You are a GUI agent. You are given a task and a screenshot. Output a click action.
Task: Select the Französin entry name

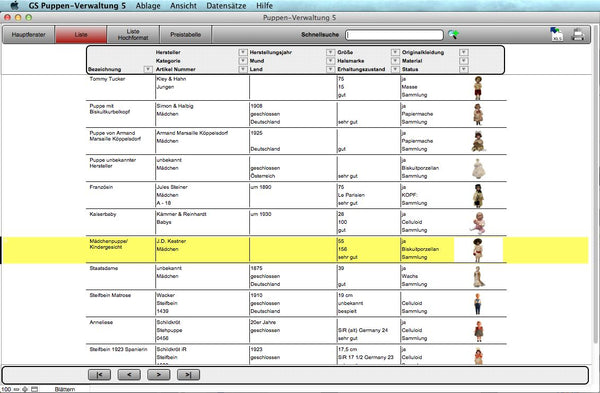coord(101,187)
